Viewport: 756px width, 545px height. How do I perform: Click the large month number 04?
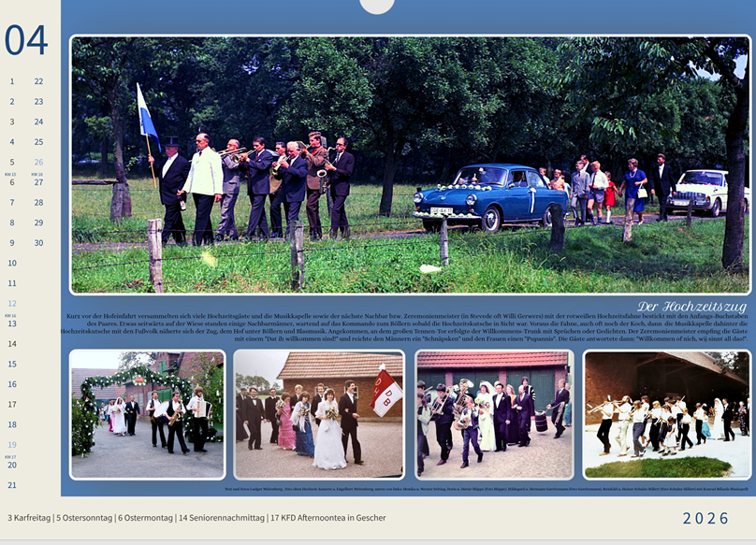click(x=26, y=40)
